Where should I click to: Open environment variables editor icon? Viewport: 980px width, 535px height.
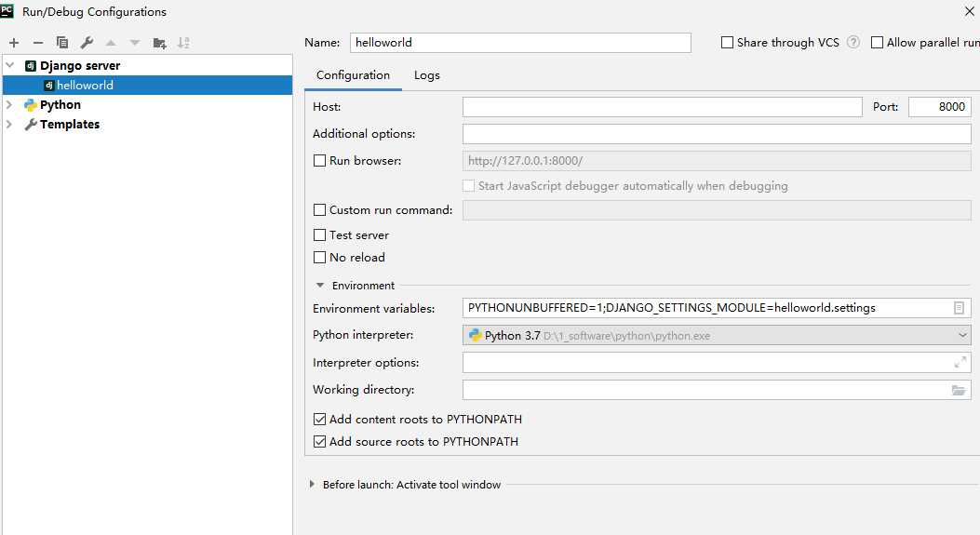click(959, 307)
